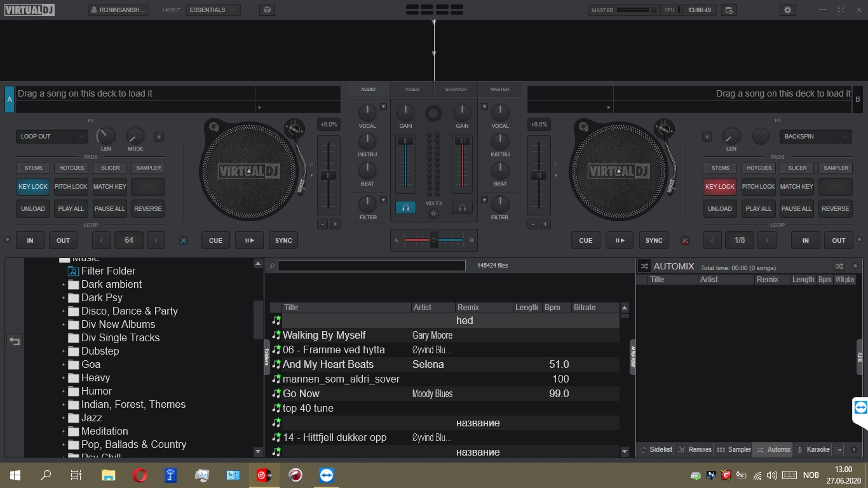The image size is (868, 488).
Task: Toggle REVERSE on deck A
Action: [148, 208]
